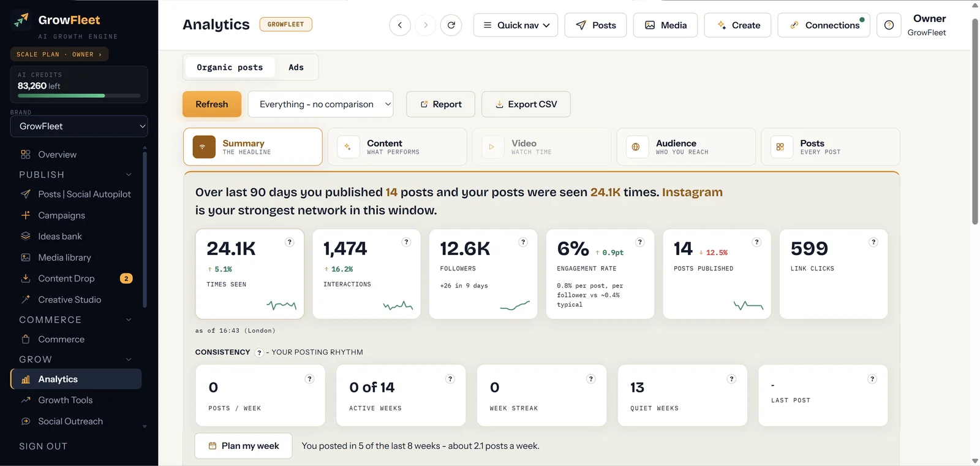
Task: Open Overview in the sidebar
Action: (x=76, y=155)
